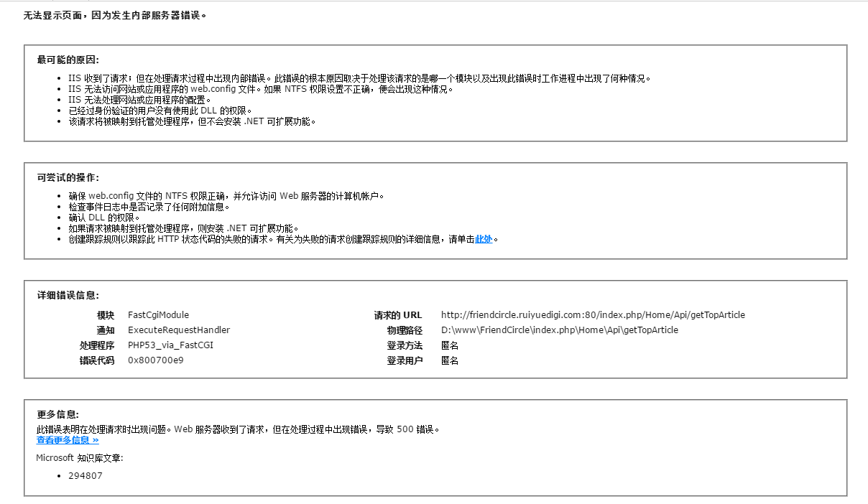Click the 最可能的原因 section heading

click(68, 60)
